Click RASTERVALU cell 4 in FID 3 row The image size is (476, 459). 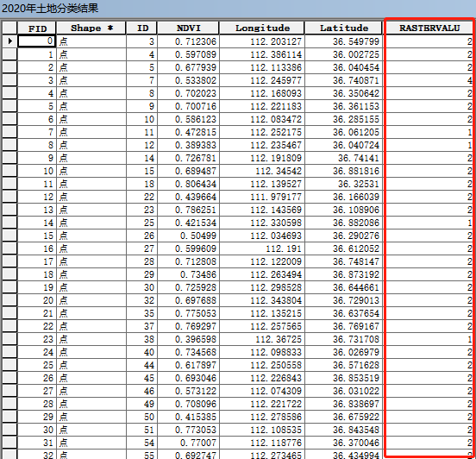click(429, 80)
